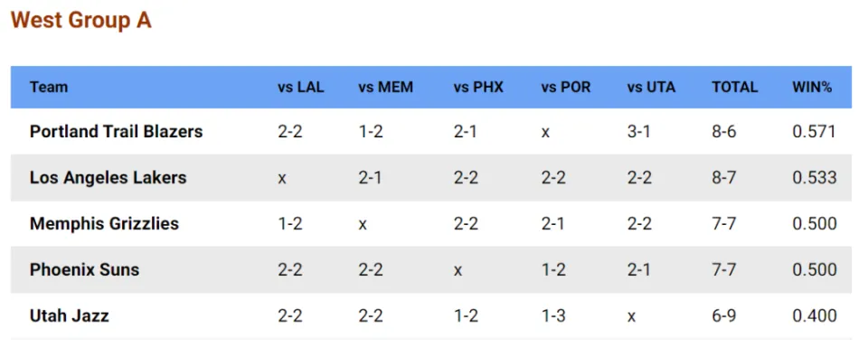Click Portland's 3-1 record vs UTA
Viewport: 868px width, 347px height.
639,132
